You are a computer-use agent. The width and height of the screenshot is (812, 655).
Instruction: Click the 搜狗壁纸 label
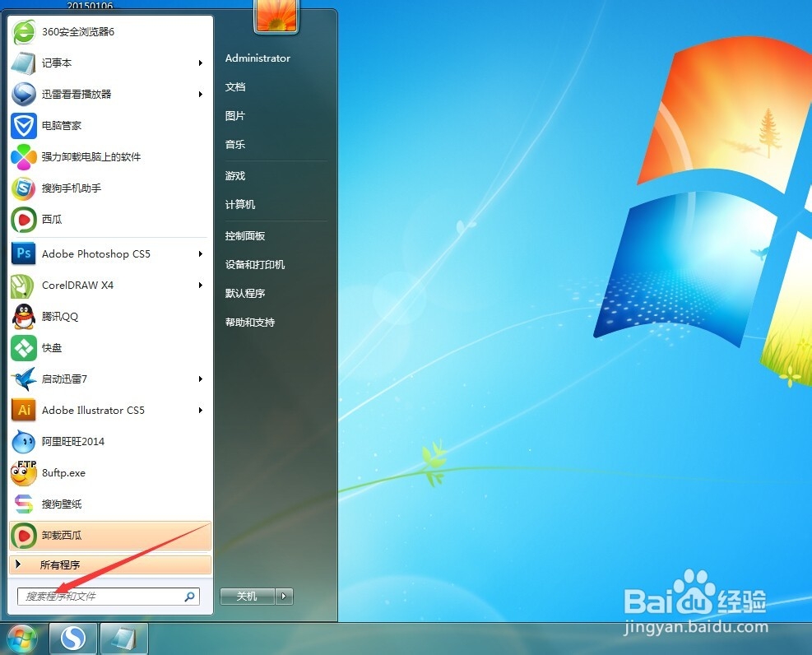click(62, 504)
